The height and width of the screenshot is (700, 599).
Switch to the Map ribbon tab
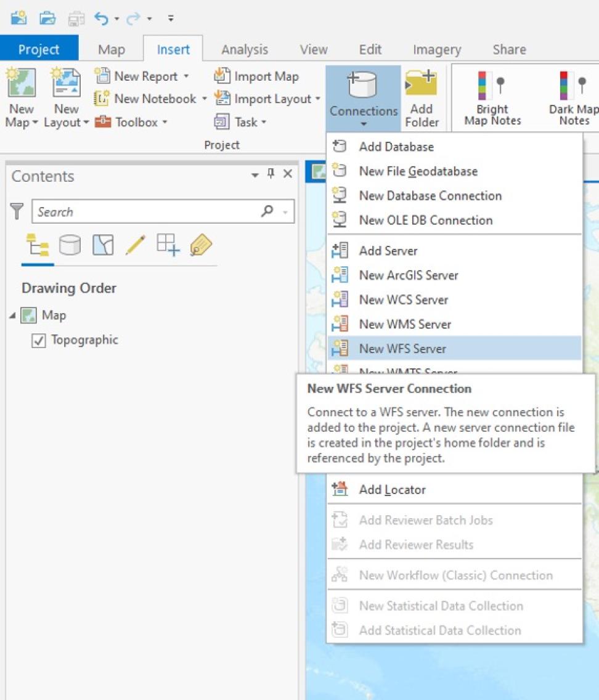[111, 49]
